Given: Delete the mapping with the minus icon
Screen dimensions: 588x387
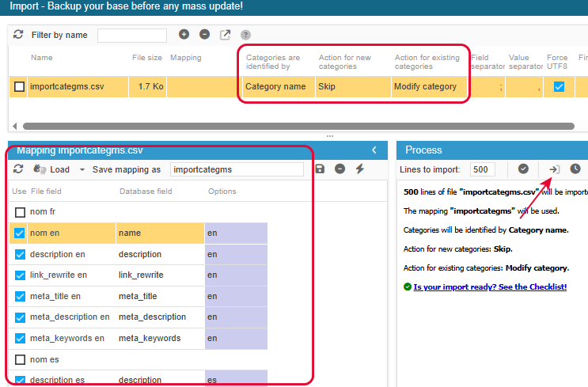Looking at the screenshot, I should point(340,169).
